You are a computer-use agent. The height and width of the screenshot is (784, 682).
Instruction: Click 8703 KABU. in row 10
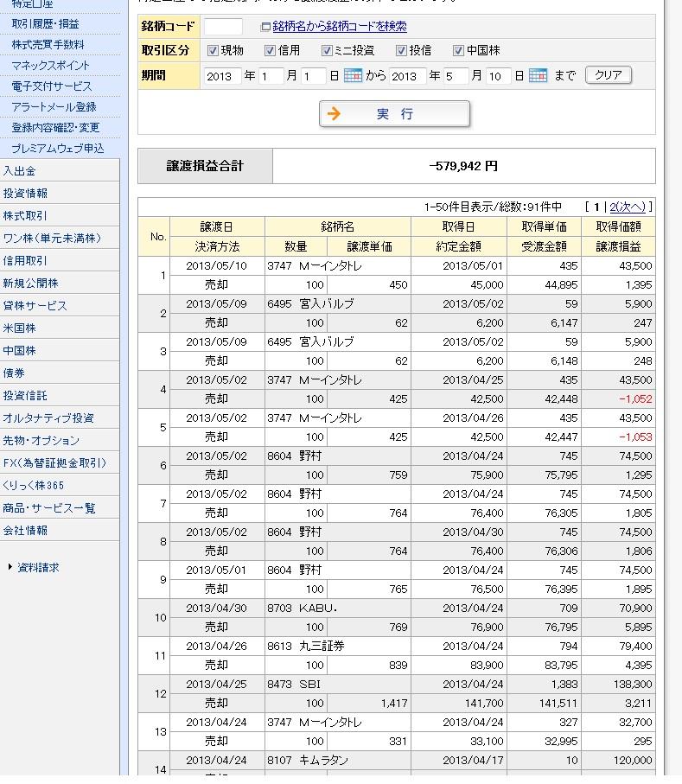tap(302, 608)
